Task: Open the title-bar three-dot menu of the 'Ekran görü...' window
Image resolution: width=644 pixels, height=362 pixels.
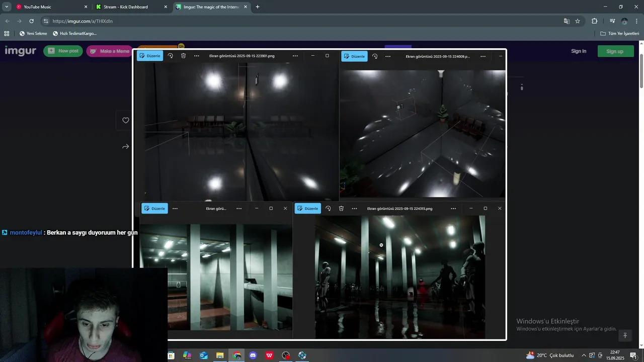Action: point(239,209)
